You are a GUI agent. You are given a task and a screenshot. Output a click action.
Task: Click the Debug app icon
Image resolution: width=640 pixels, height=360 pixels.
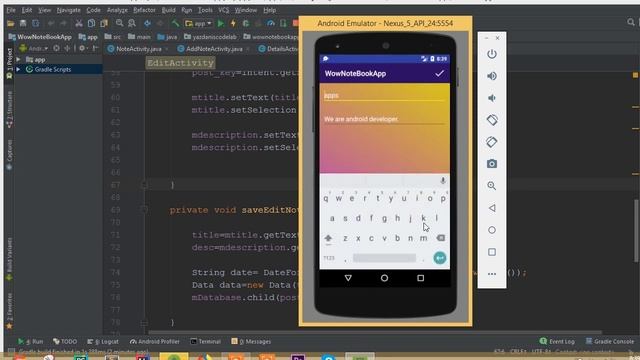(246, 24)
